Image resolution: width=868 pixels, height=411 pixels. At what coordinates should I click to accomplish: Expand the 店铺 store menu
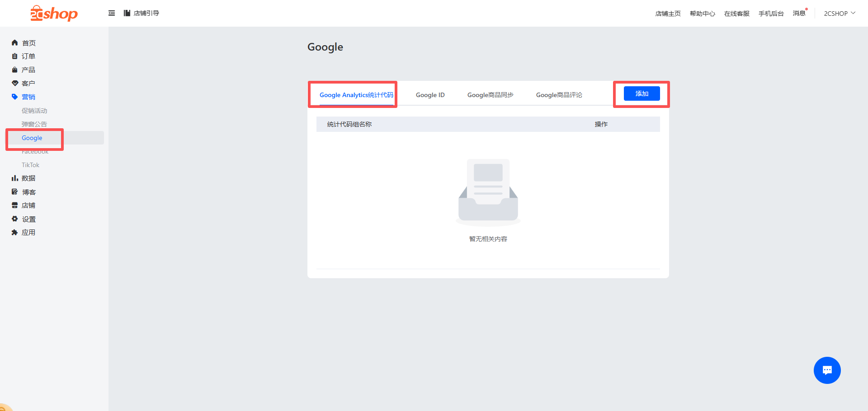(28, 205)
